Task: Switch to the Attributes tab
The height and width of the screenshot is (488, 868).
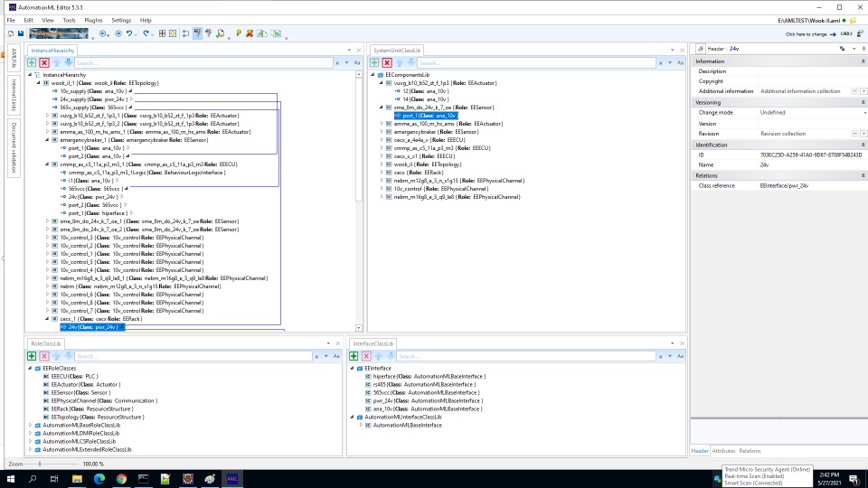Action: [x=723, y=451]
